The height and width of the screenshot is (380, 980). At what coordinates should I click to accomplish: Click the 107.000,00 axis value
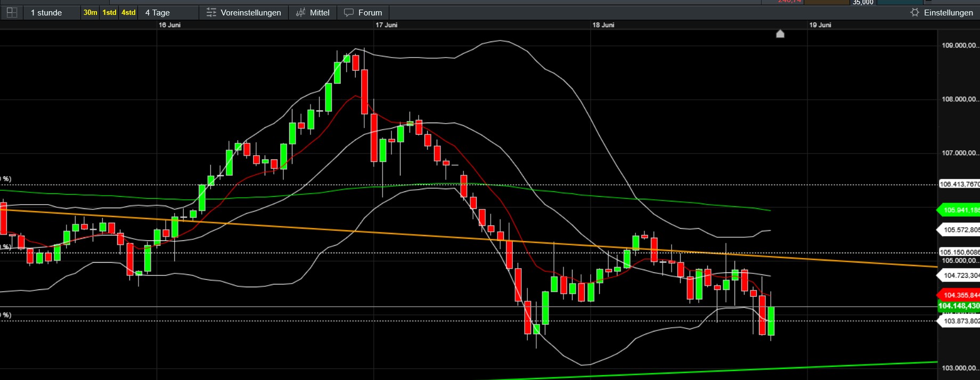tap(960, 153)
